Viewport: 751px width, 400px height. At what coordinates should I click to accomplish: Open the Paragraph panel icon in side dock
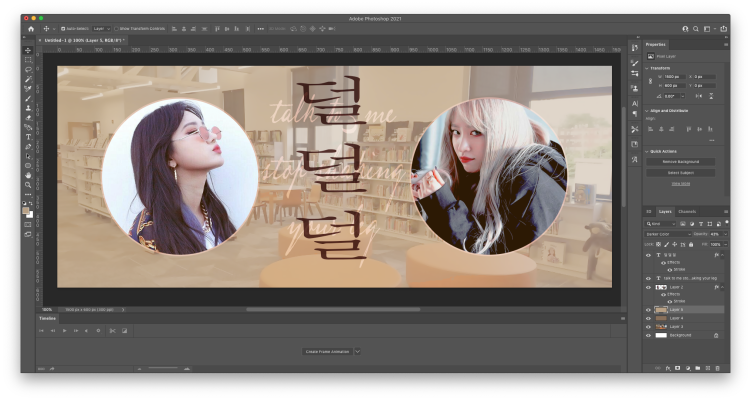pos(635,114)
